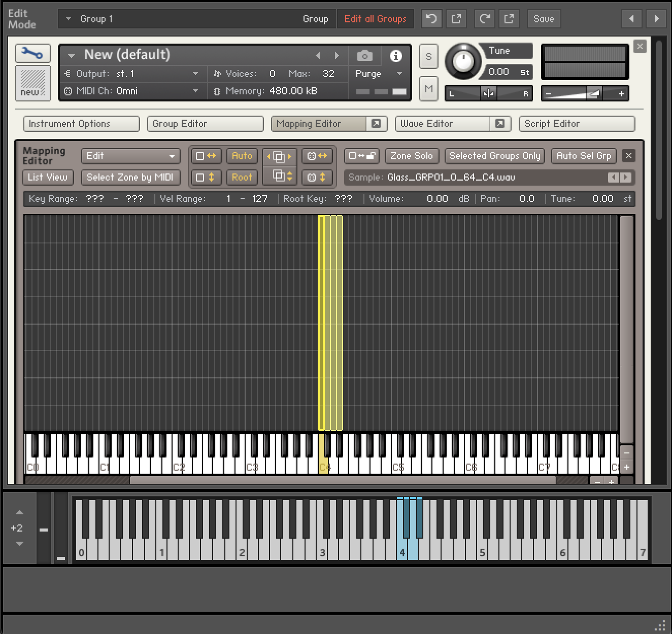Screen dimensions: 672x634
Task: Click the 'new' instrument icon thumbnail
Action: pyautogui.click(x=32, y=83)
